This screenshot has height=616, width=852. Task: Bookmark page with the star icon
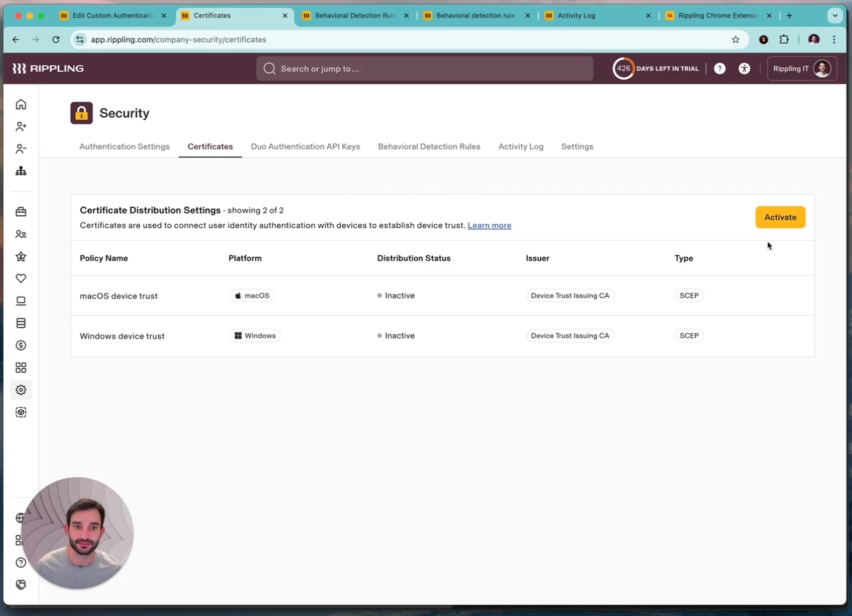pyautogui.click(x=736, y=39)
